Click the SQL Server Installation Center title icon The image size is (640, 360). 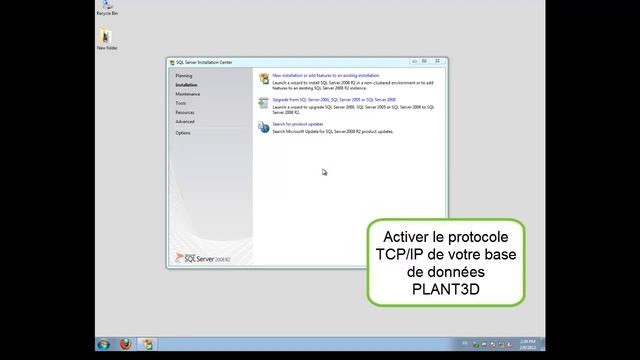click(x=172, y=62)
